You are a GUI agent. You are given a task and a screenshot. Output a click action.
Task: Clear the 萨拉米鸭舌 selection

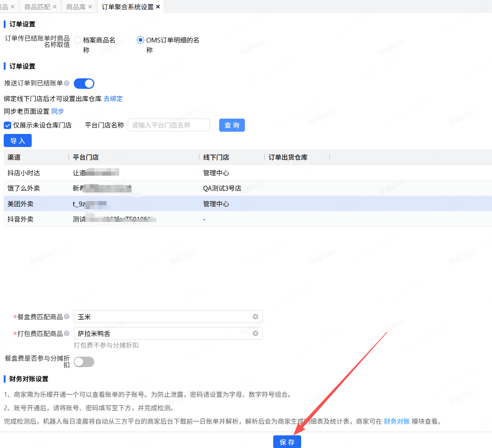(255, 333)
